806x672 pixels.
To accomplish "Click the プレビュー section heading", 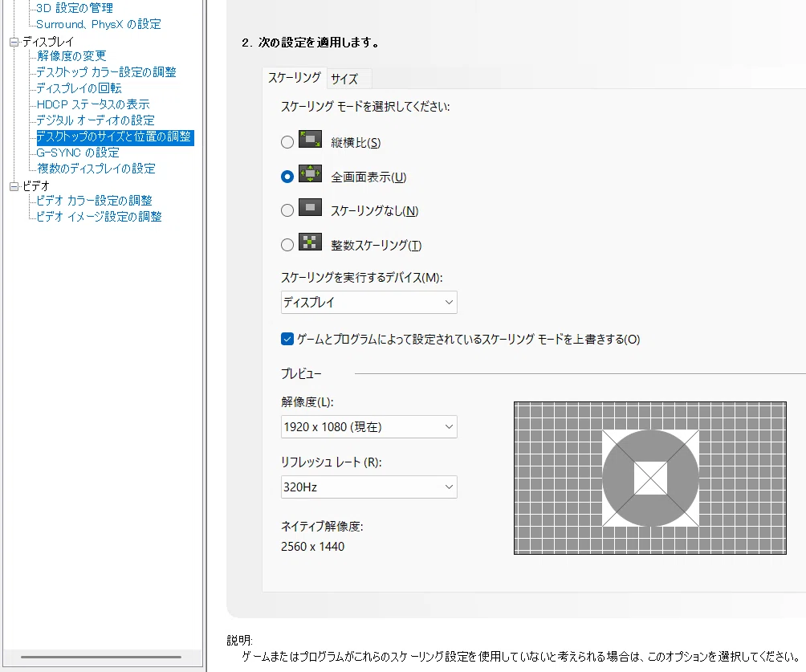I will coord(301,374).
